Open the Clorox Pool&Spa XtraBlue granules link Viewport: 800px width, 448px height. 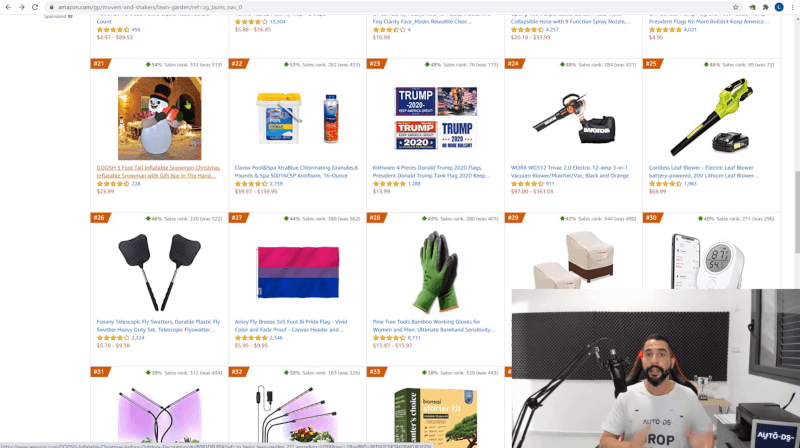coord(296,171)
